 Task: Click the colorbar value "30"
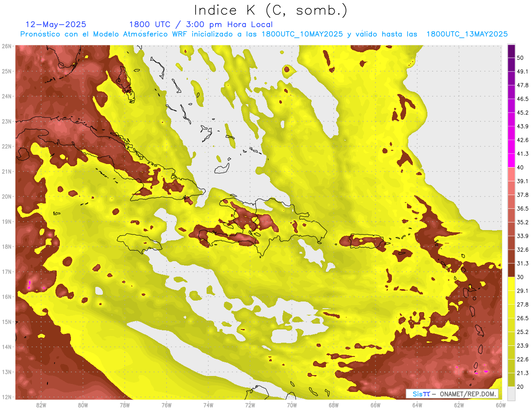pos(521,277)
